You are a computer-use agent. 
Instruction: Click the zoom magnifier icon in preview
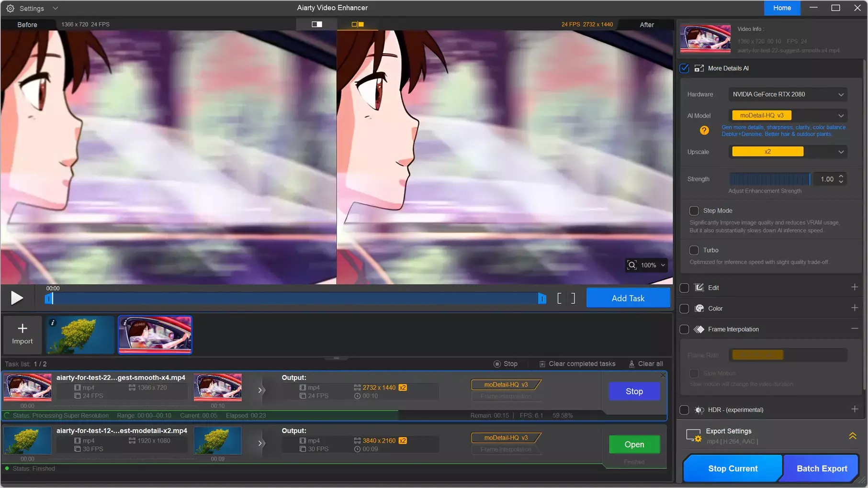[632, 265]
